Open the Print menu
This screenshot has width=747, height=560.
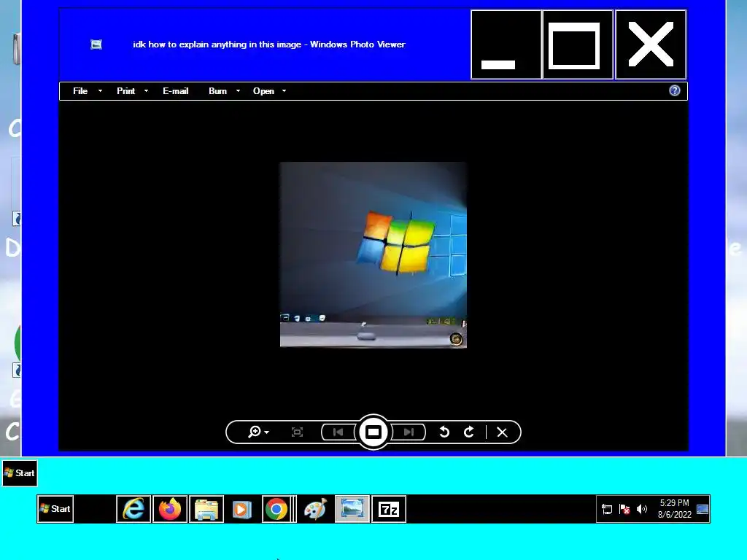(x=125, y=91)
